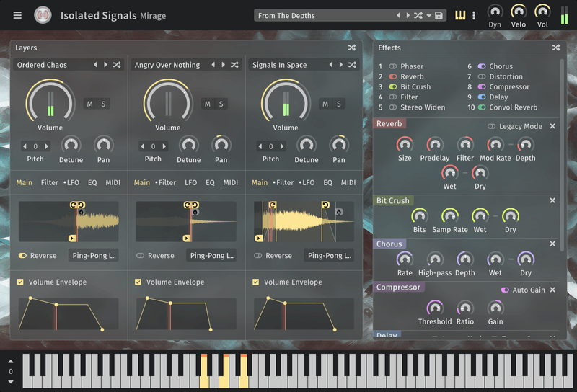Open Ping-Pong loop mode dropdown for Ordered Chaos
577x392 pixels.
[x=94, y=256]
